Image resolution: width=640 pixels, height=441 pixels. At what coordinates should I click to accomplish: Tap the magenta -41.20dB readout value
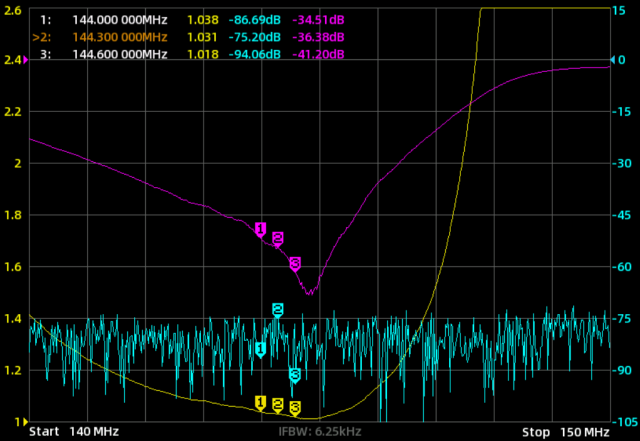click(319, 54)
